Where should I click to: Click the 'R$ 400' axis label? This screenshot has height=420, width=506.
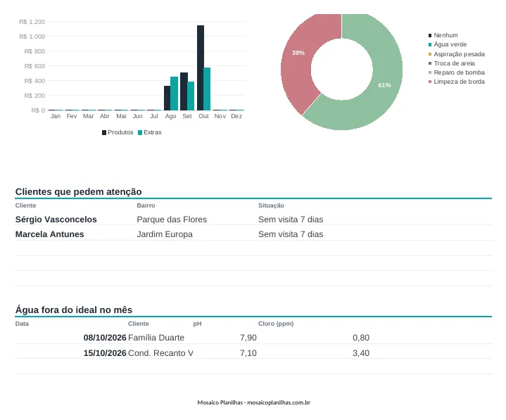(x=34, y=81)
